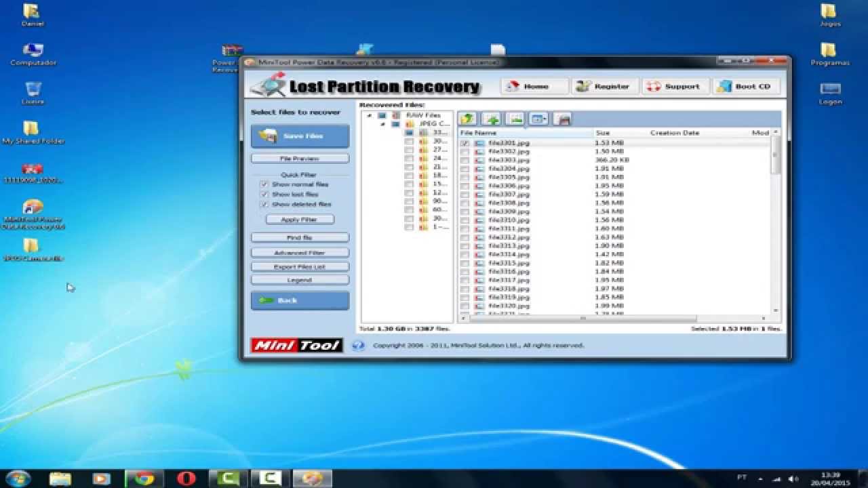The image size is (868, 488).
Task: Click the green plus add toolbar icon
Action: 492,119
